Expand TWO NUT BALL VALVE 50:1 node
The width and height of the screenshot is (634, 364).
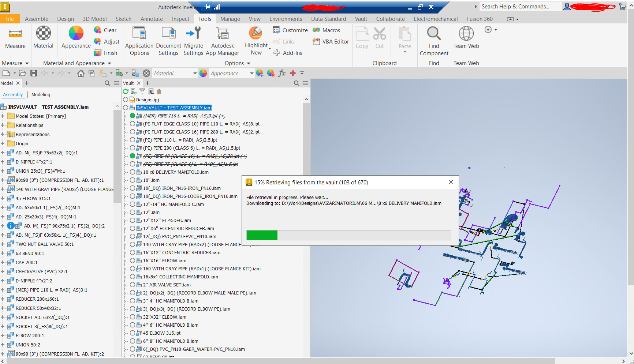[3, 244]
